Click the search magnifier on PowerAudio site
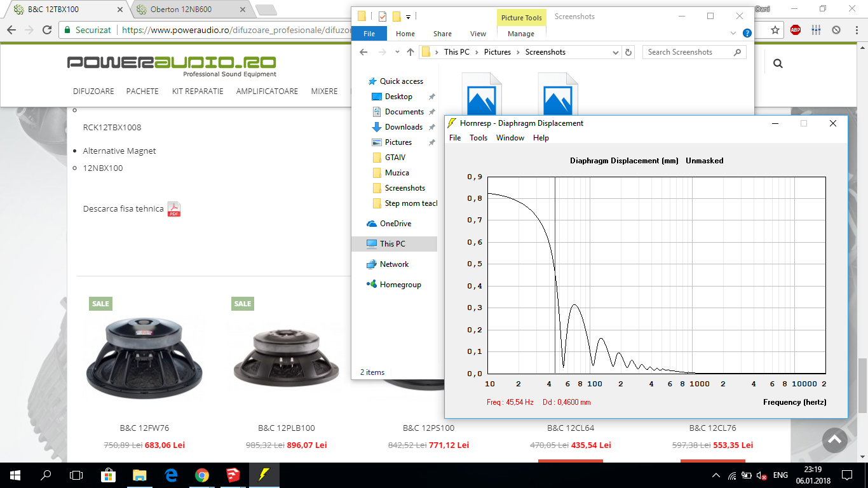 tap(778, 64)
